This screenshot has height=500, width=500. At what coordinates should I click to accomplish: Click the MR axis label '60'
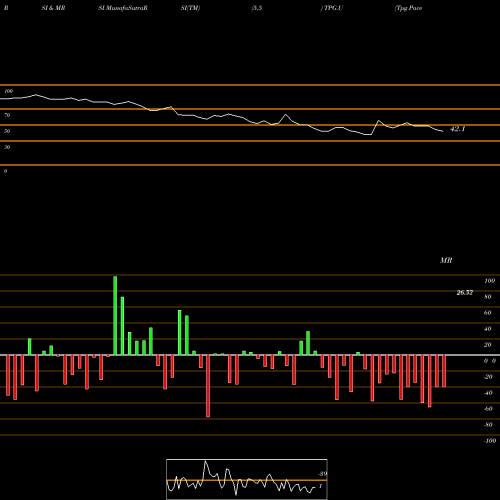tap(488, 313)
